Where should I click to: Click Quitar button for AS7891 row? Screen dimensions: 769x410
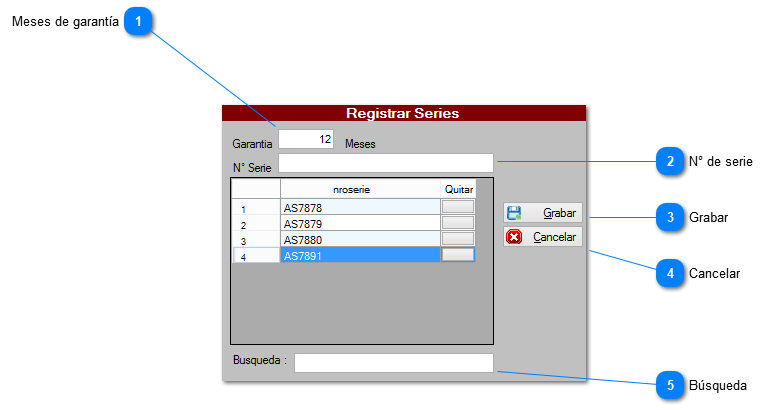click(458, 255)
